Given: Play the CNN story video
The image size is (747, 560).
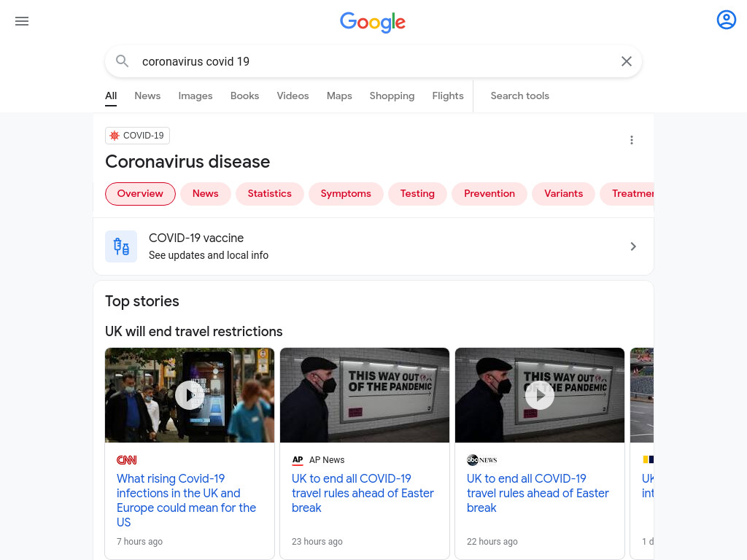Looking at the screenshot, I should (x=189, y=395).
